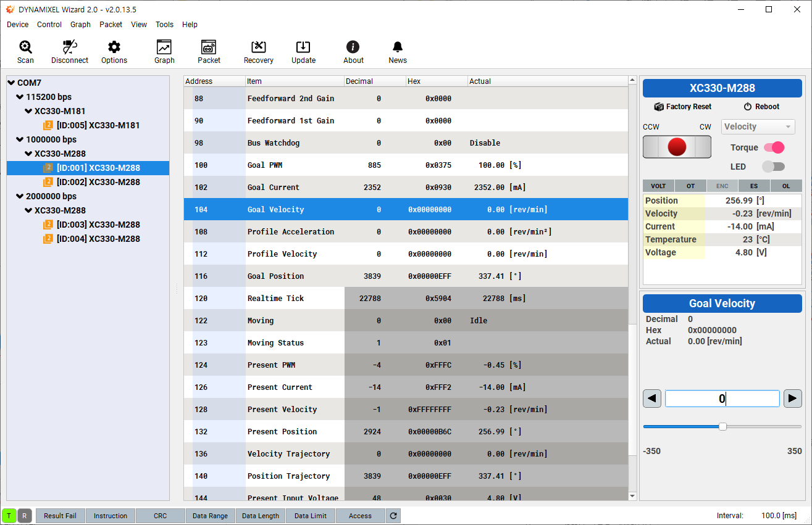Open the Control menu
812x525 pixels.
[x=49, y=25]
